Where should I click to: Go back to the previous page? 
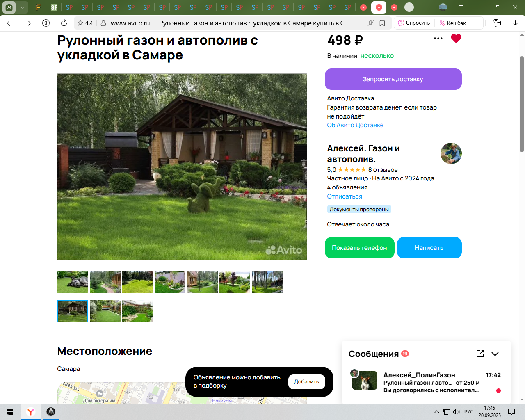[x=10, y=23]
